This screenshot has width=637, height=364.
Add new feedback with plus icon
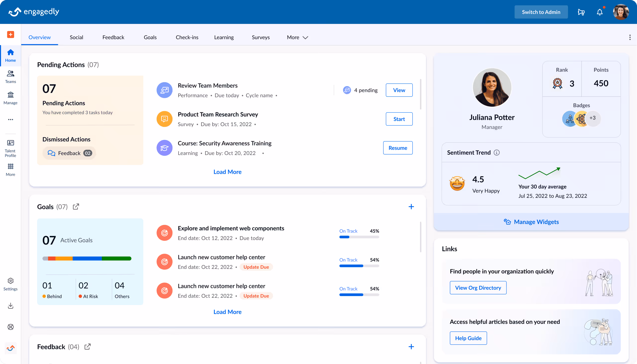(x=411, y=347)
